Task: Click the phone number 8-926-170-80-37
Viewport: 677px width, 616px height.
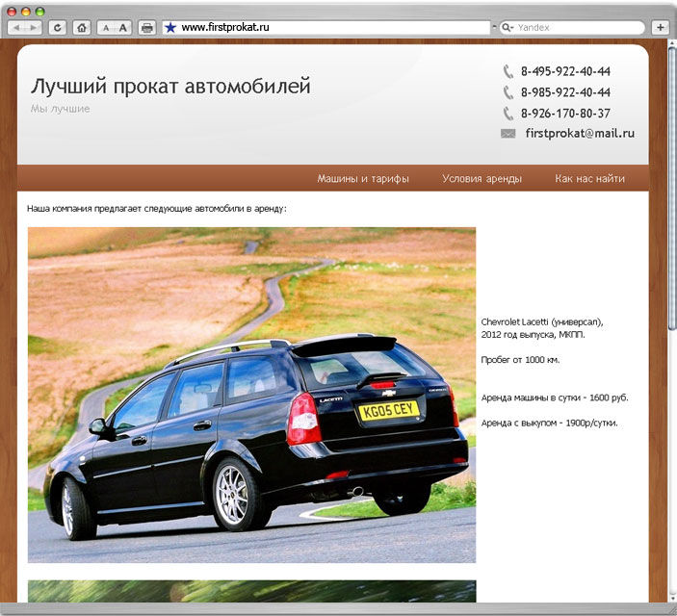Action: [565, 114]
